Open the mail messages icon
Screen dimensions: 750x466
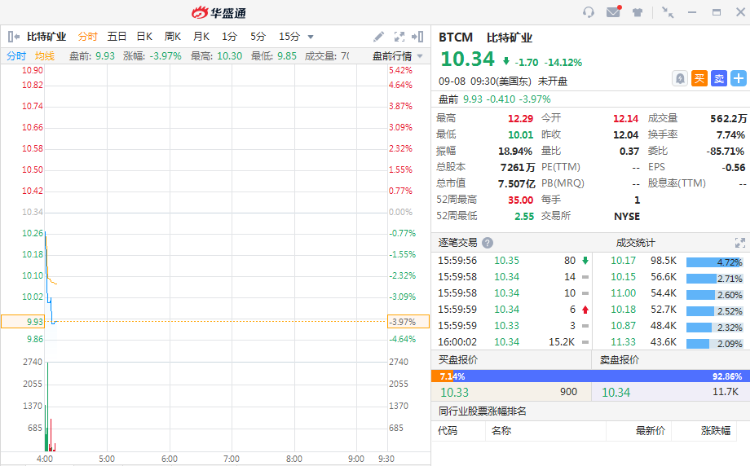pos(613,12)
